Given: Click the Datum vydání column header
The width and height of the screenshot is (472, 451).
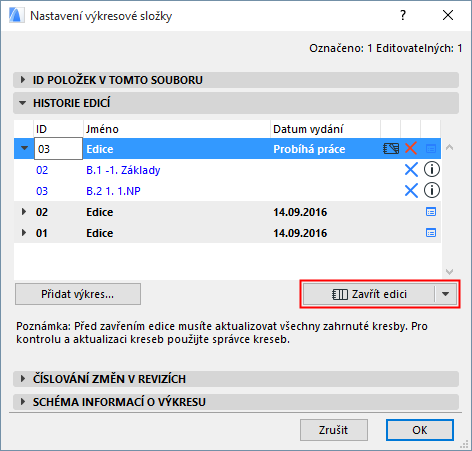Looking at the screenshot, I should 325,129.
